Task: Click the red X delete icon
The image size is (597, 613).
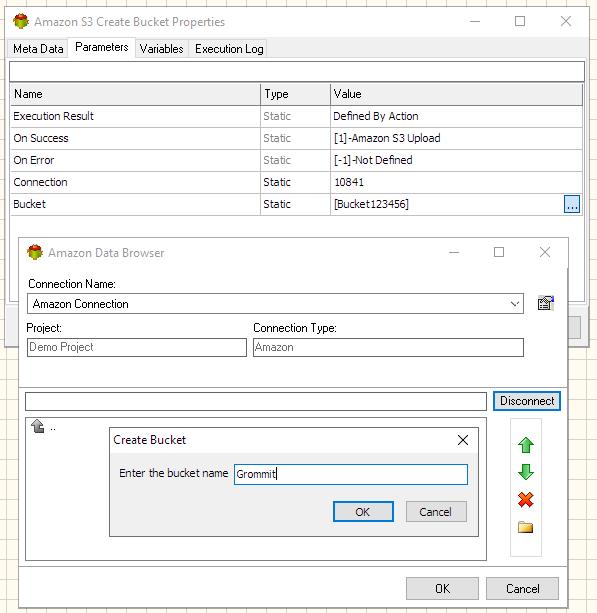Action: click(x=525, y=500)
